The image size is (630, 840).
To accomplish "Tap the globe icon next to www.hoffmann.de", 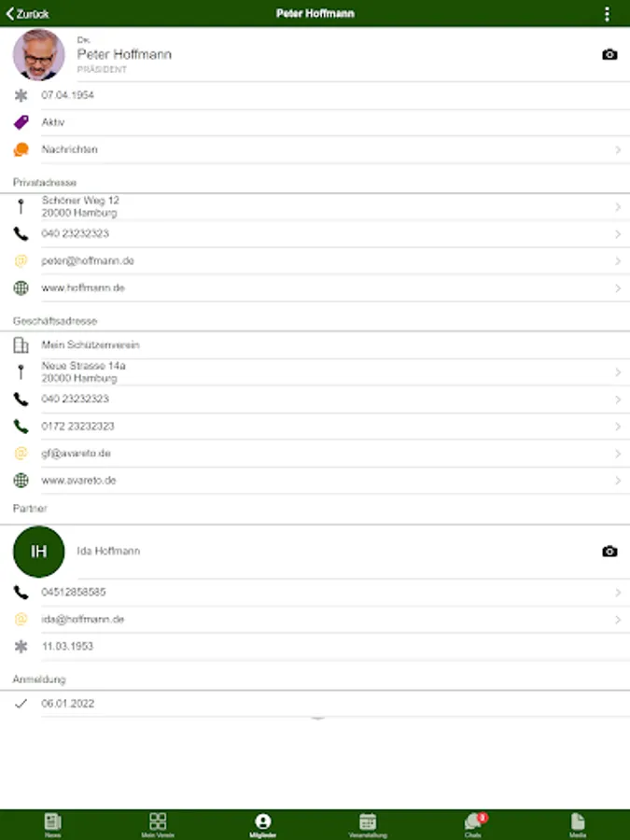I will click(21, 288).
